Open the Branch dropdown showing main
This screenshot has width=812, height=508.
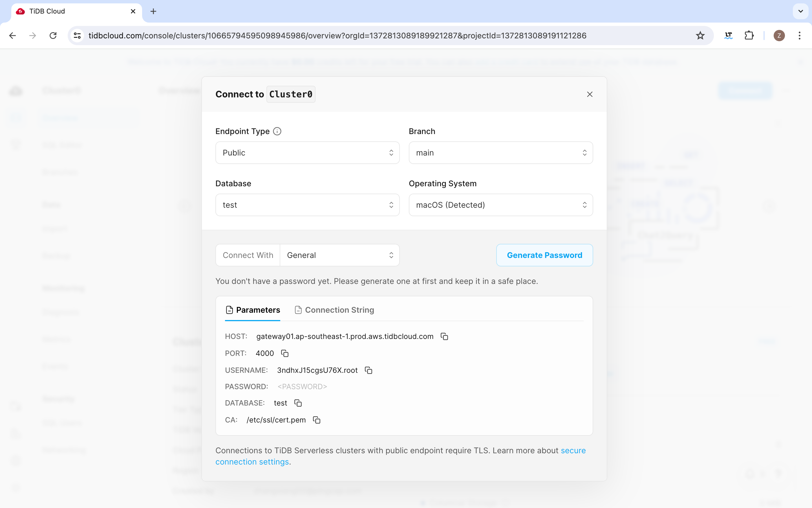point(501,153)
